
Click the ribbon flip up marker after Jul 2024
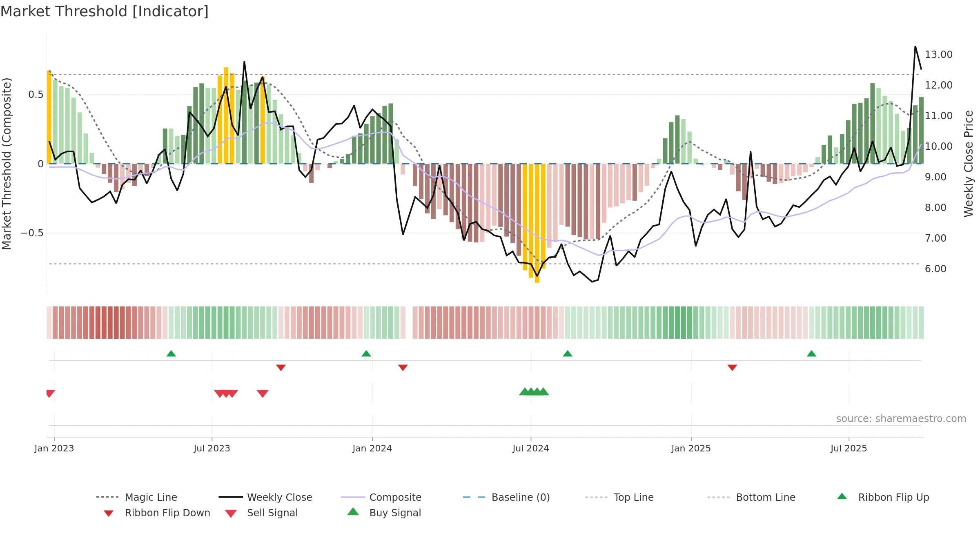(x=568, y=353)
